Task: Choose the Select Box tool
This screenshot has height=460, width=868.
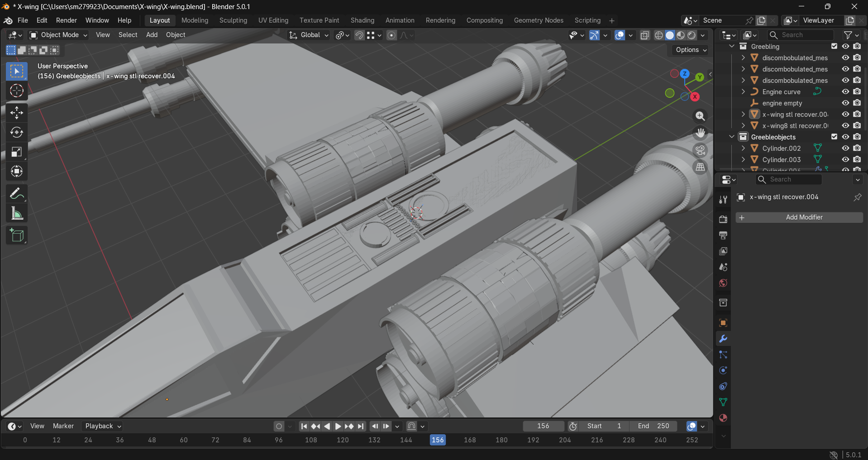Action: 17,72
